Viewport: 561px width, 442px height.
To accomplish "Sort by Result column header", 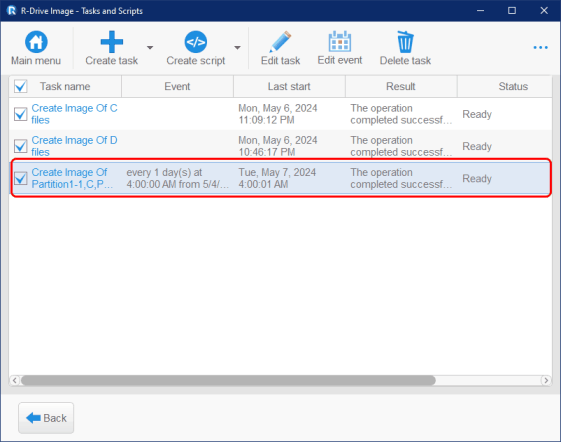I will pyautogui.click(x=401, y=86).
